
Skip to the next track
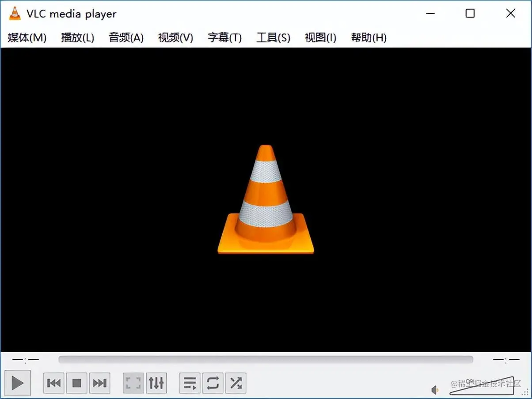(x=100, y=383)
